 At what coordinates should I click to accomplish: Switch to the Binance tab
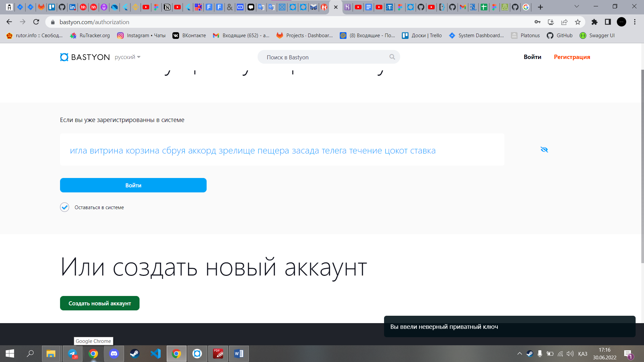coord(136,7)
